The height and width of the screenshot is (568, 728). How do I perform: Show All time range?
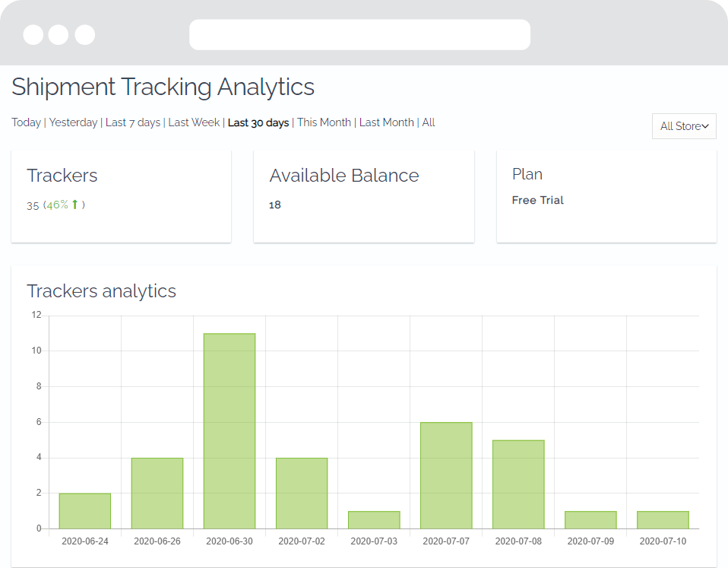coord(429,122)
